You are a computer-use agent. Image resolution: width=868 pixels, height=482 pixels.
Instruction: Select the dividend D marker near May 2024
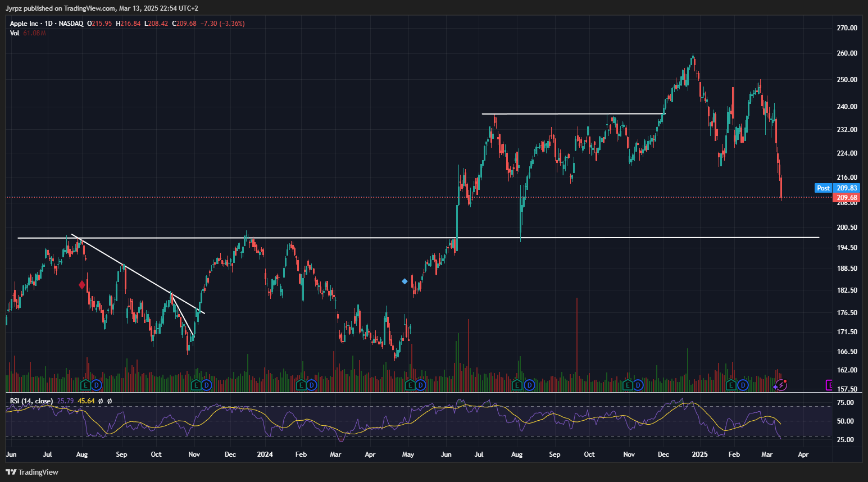[x=421, y=385]
